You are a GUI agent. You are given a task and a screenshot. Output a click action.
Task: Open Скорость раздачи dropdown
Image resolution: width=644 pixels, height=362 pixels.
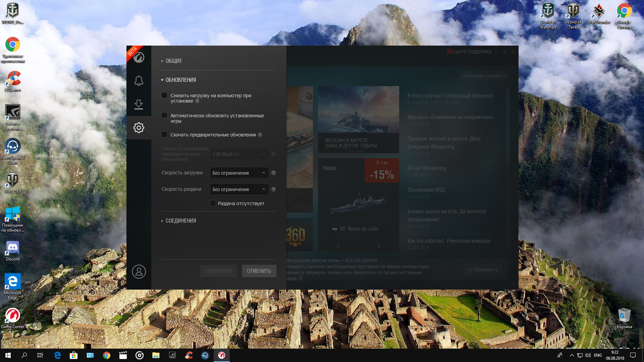coord(239,189)
